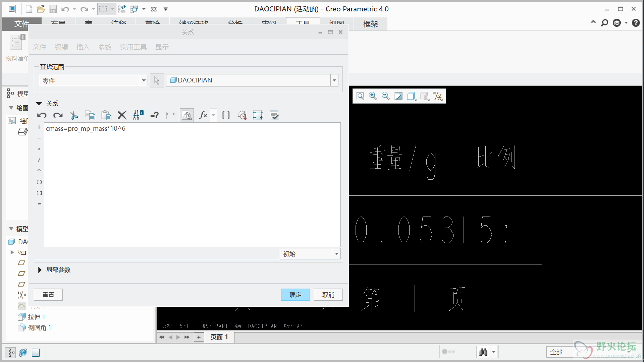This screenshot has height=362, width=644.
Task: Create new file from quick access toolbar
Action: click(x=29, y=9)
